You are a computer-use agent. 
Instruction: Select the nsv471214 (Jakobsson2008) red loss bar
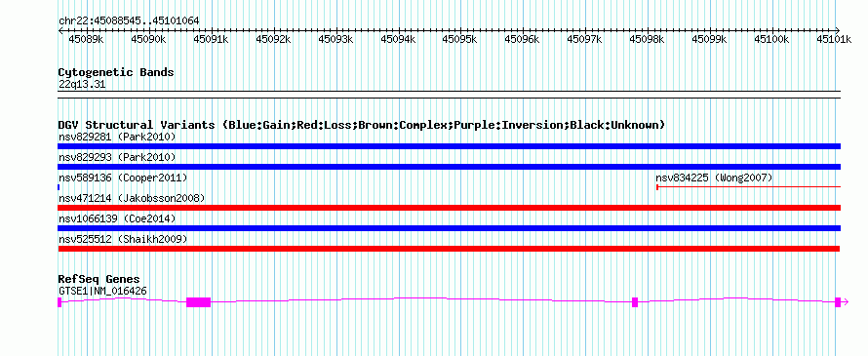[x=449, y=208]
